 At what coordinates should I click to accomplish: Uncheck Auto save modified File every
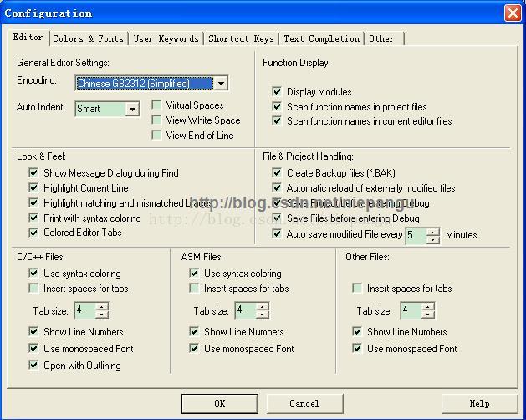pyautogui.click(x=277, y=233)
